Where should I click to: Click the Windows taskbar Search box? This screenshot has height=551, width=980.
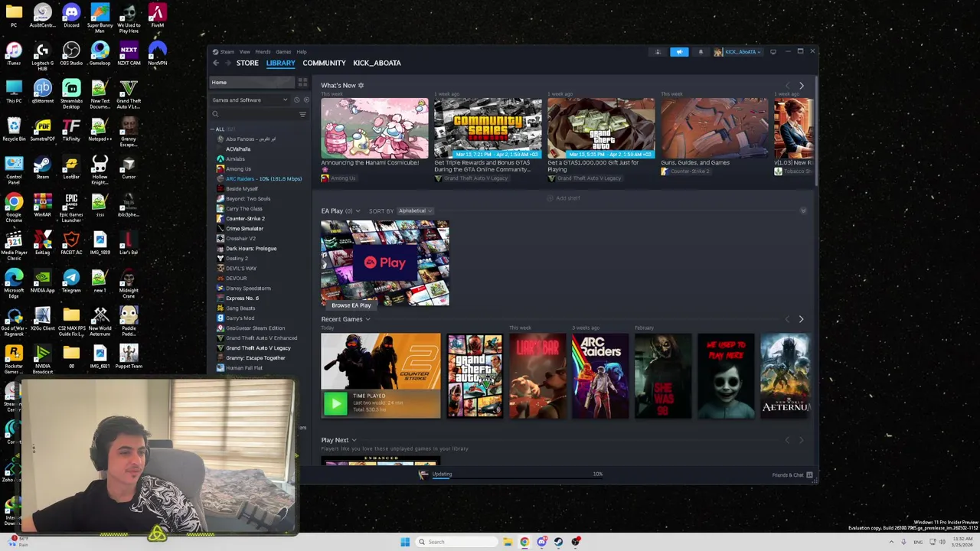(x=457, y=542)
